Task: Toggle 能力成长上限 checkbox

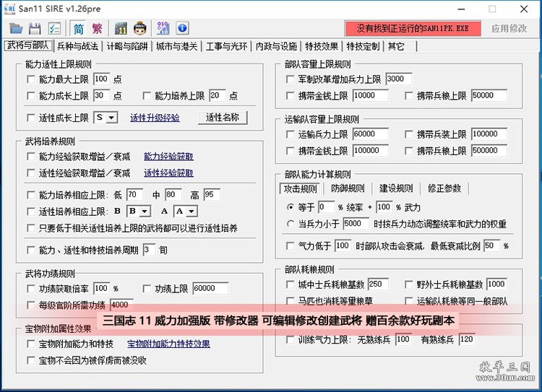Action: (x=31, y=96)
